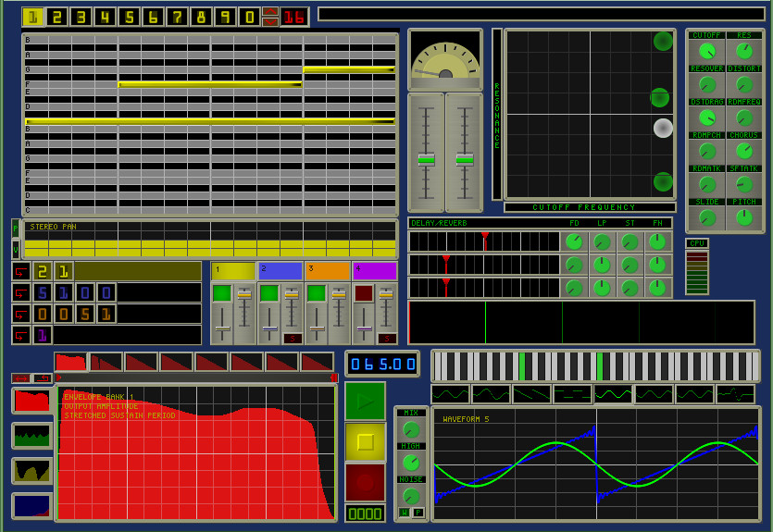The width and height of the screenshot is (773, 532).
Task: Toggle the V button left of Stereo Pan
Action: click(16, 250)
